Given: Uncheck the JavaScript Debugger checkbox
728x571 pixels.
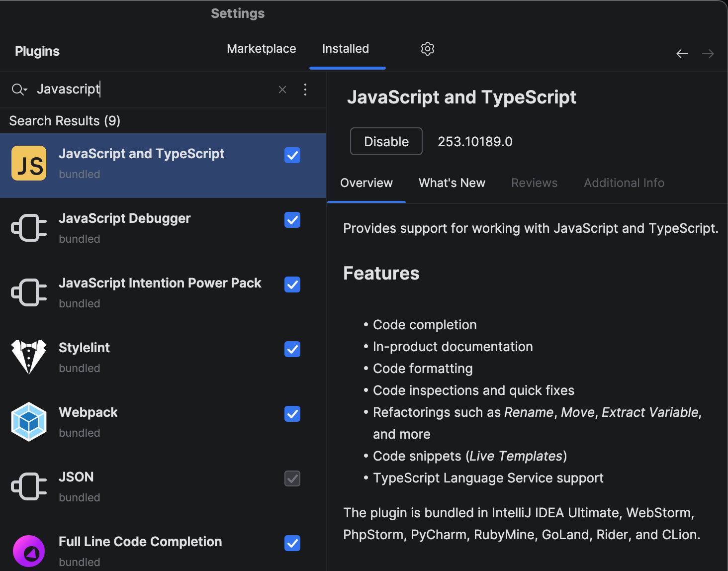Looking at the screenshot, I should pyautogui.click(x=292, y=220).
